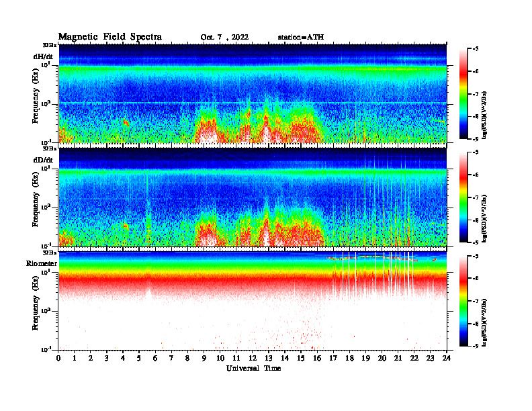Click the '19' hour tick label

coord(365,359)
